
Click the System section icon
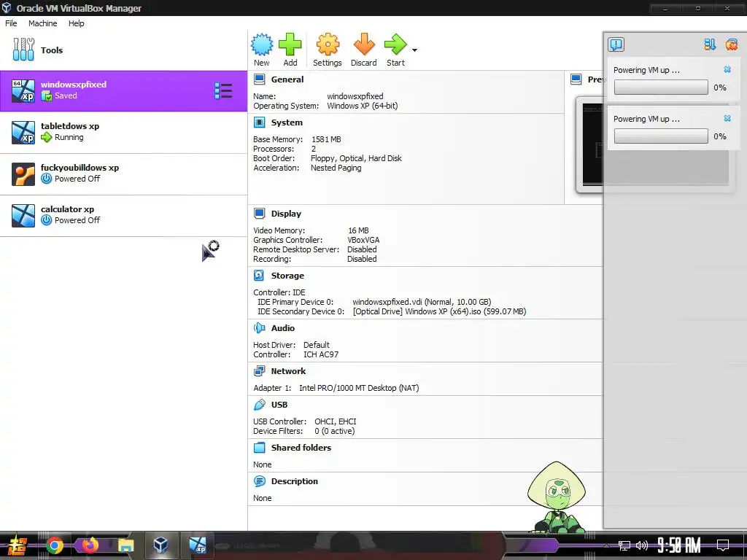point(259,122)
